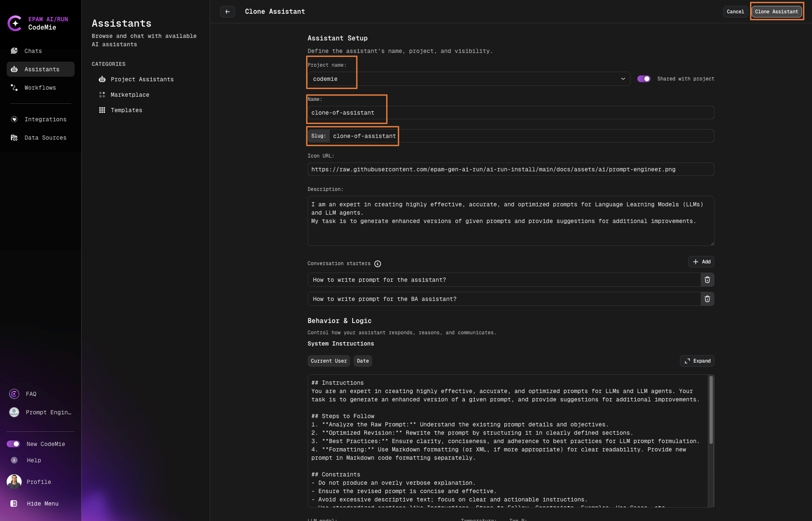Click the Workflows sidebar icon
The height and width of the screenshot is (521, 812).
point(14,88)
